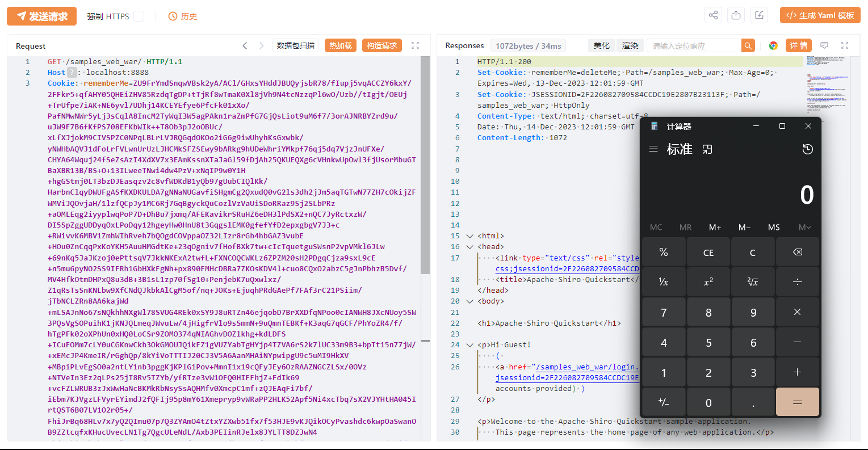
Task: Go to previous request with left chevron
Action: (x=245, y=46)
